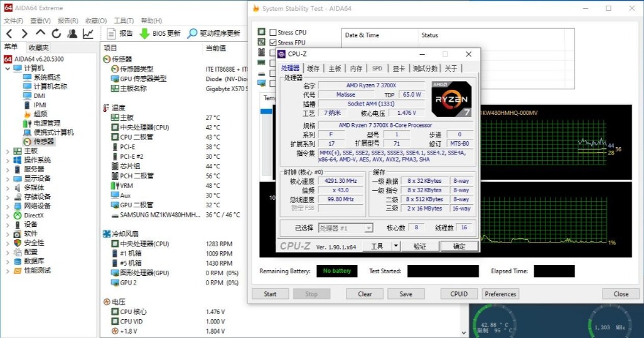644x338 pixels.
Task: Click the 操作系统 Windows icon
Action: (x=17, y=160)
